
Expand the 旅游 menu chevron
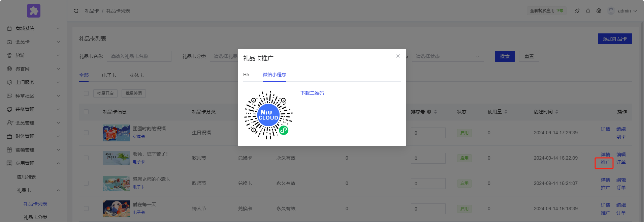point(58,55)
